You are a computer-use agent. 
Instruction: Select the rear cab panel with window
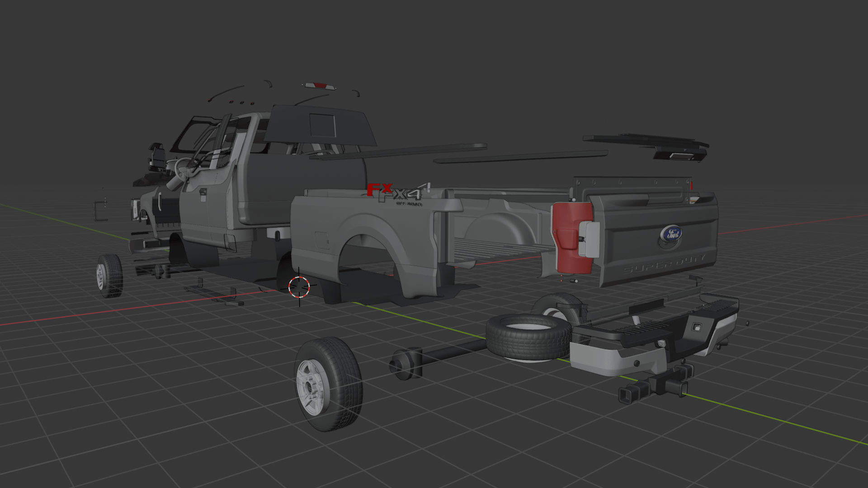pyautogui.click(x=320, y=126)
